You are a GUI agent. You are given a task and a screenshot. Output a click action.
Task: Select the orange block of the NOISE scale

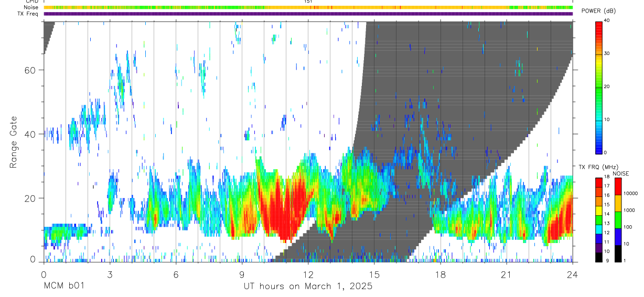pos(618,203)
